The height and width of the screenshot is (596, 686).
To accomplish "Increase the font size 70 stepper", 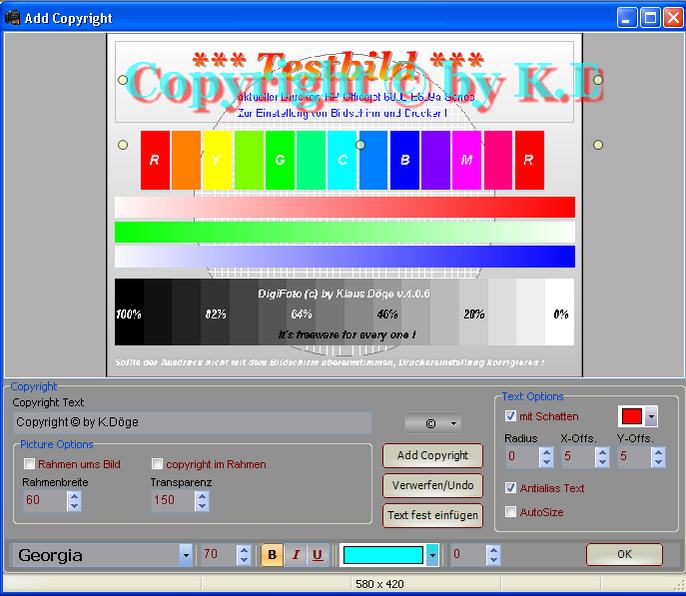I will coord(244,550).
